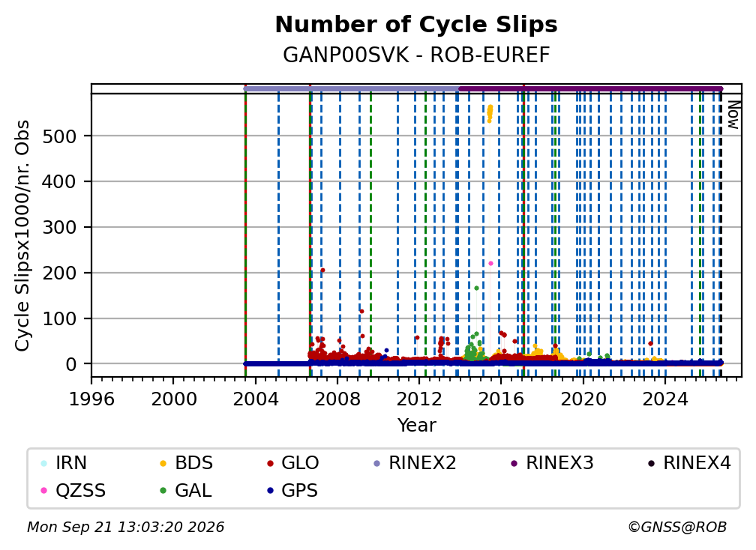Click the isolated pink QZSS point near 220
Screen dimensions: 756x550
tap(490, 264)
